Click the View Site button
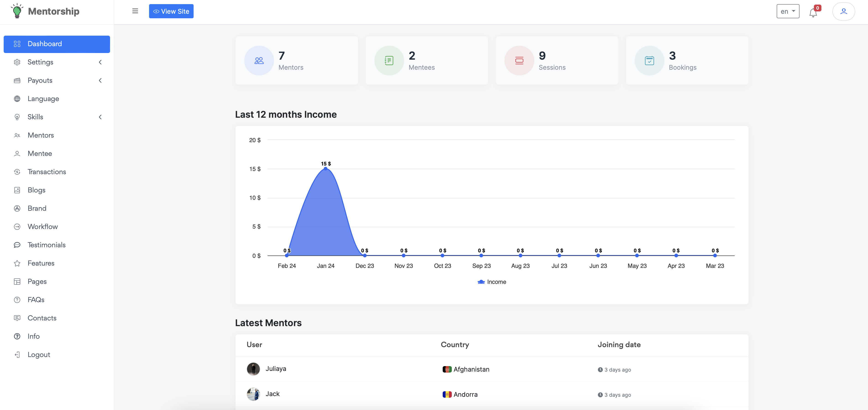The image size is (868, 410). tap(171, 11)
